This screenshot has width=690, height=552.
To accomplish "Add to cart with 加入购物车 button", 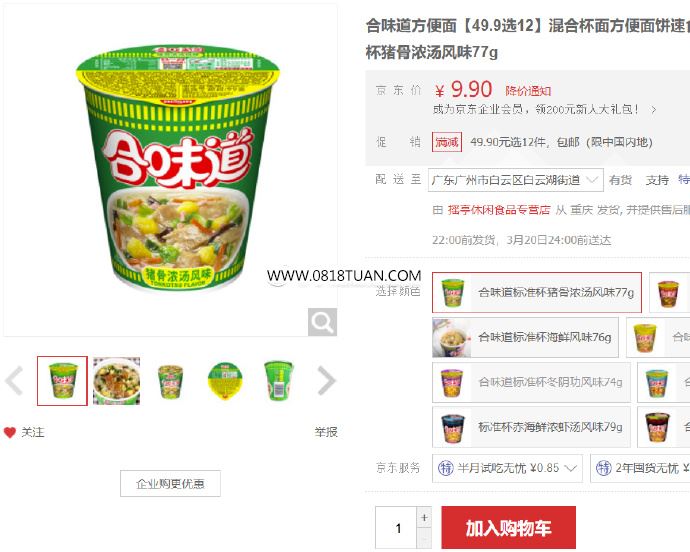I will coord(508,528).
